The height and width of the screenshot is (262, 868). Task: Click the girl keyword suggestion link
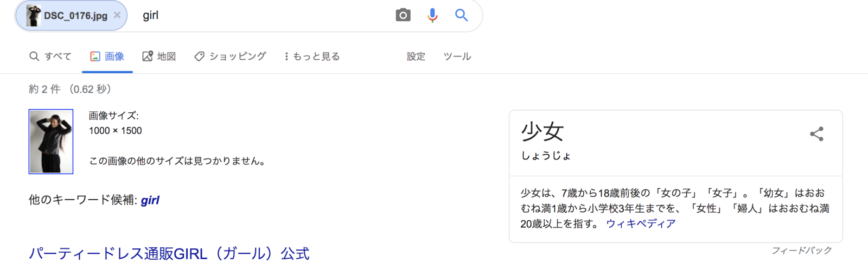150,200
